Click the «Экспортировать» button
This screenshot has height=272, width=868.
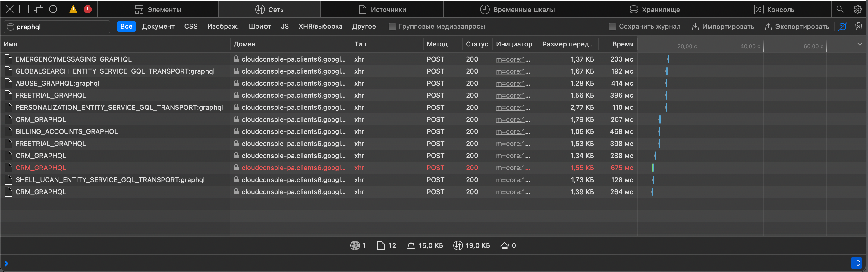coord(796,26)
